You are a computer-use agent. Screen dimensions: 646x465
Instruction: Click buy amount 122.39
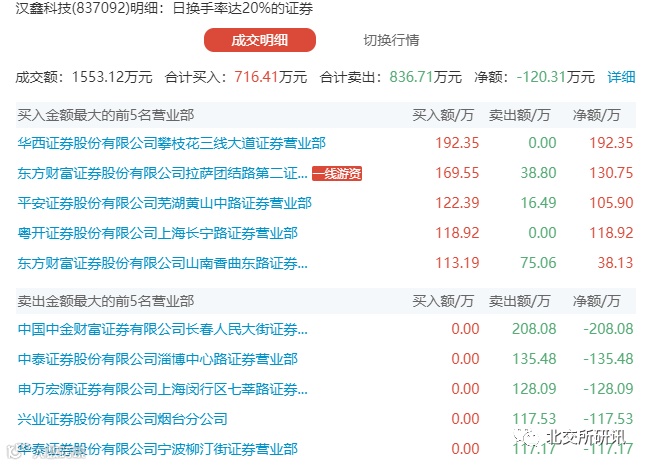click(x=457, y=203)
